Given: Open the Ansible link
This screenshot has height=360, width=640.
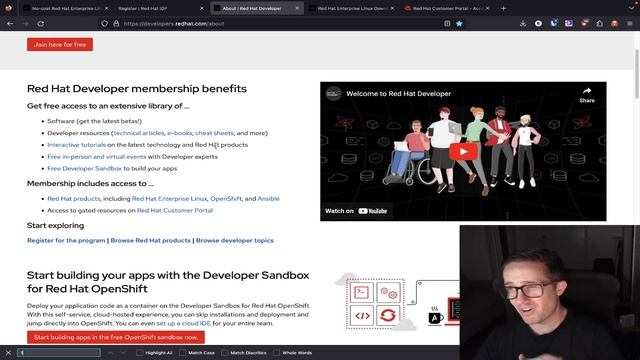Looking at the screenshot, I should point(269,199).
